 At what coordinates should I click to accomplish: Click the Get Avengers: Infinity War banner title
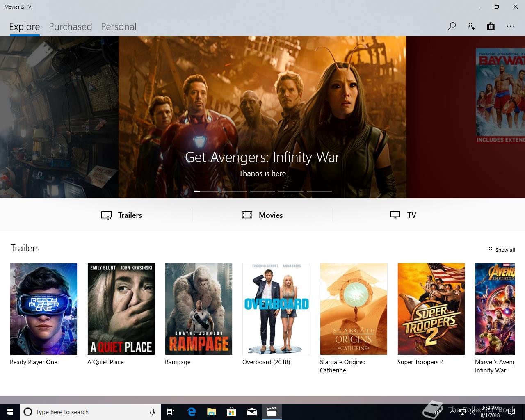pos(262,157)
